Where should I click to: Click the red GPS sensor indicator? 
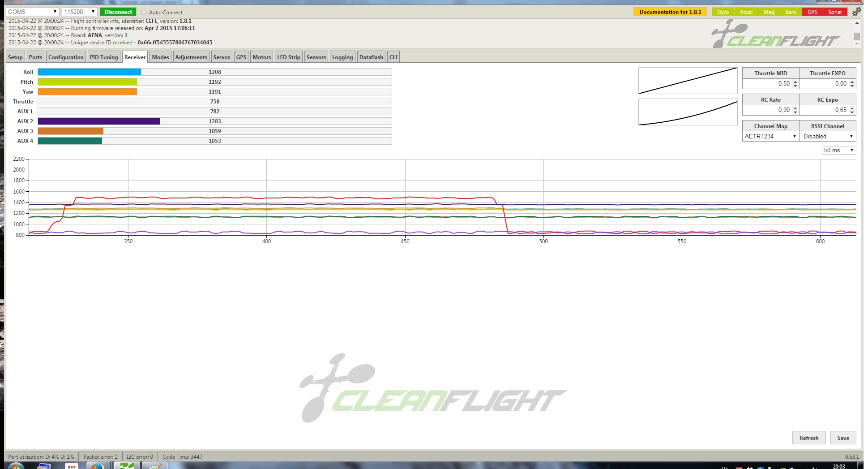[x=812, y=12]
